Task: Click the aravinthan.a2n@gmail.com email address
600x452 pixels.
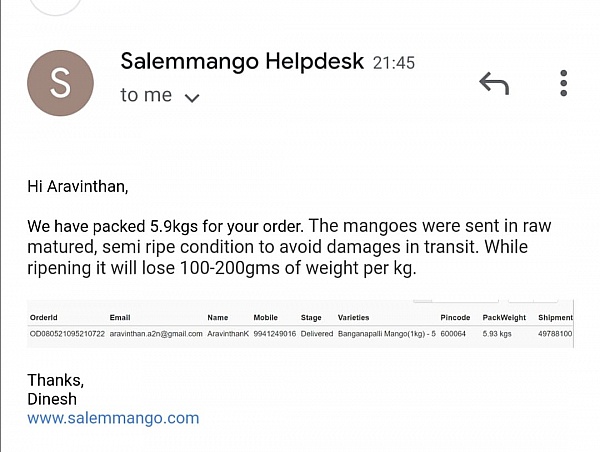Action: pos(155,333)
